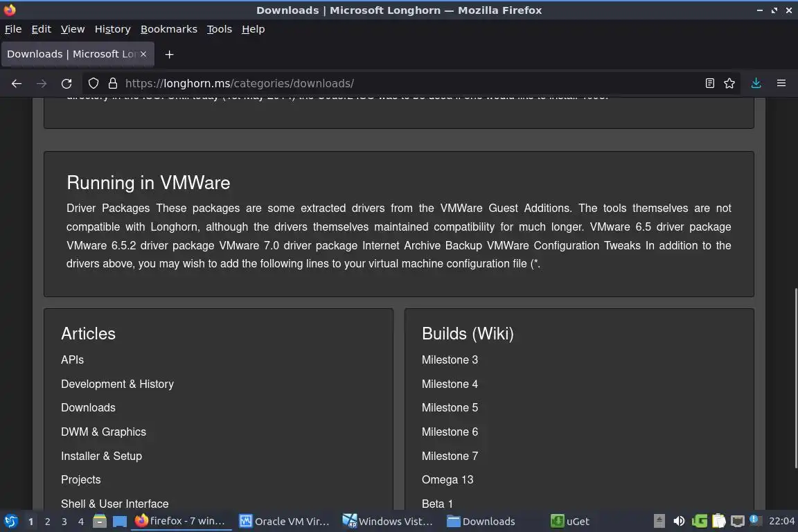Open Beta 1 builds wiki link
798x532 pixels.
tap(437, 504)
